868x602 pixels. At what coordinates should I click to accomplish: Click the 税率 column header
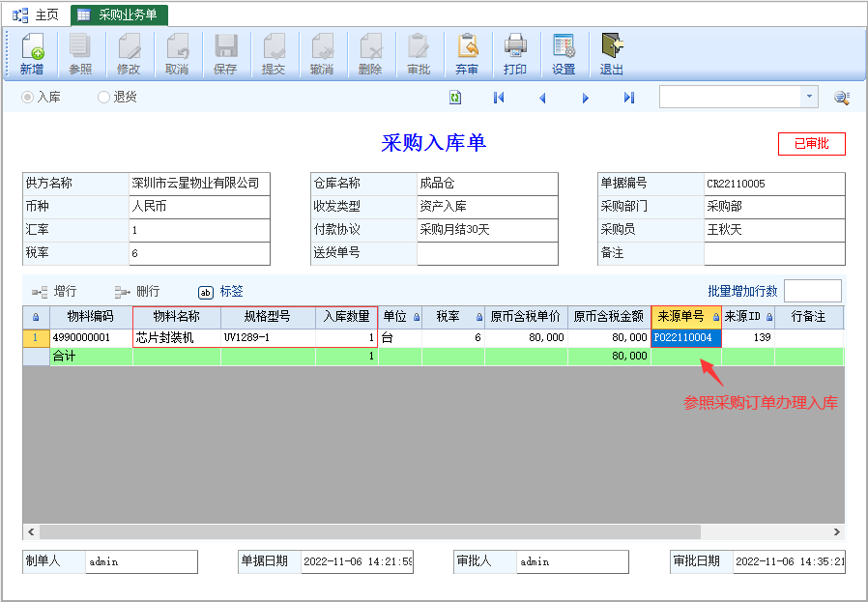click(x=452, y=317)
